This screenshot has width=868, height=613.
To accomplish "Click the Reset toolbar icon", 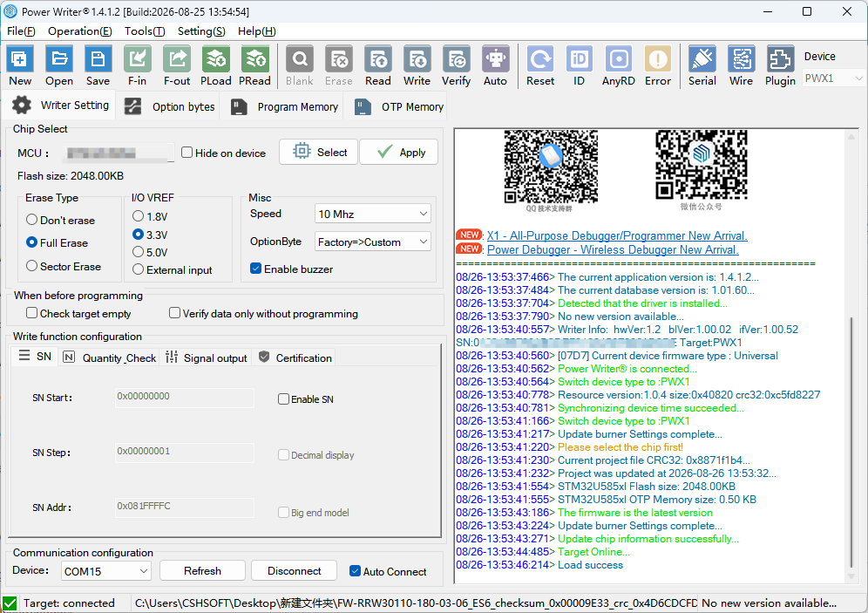I will [x=540, y=65].
